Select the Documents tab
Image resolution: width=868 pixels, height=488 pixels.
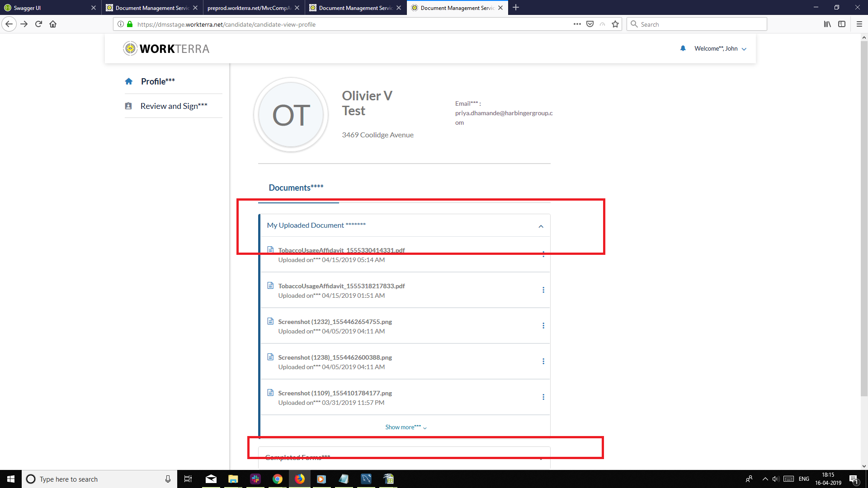[x=296, y=188]
